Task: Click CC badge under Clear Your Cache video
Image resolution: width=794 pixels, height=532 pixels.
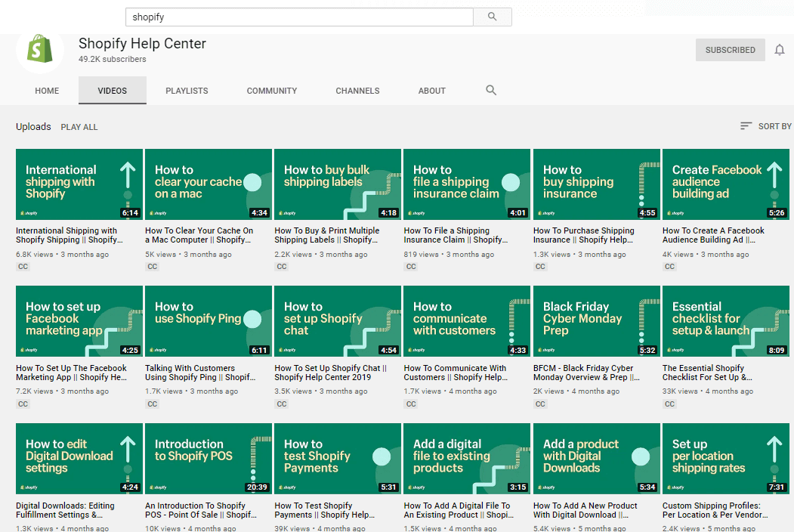Action: pyautogui.click(x=153, y=267)
